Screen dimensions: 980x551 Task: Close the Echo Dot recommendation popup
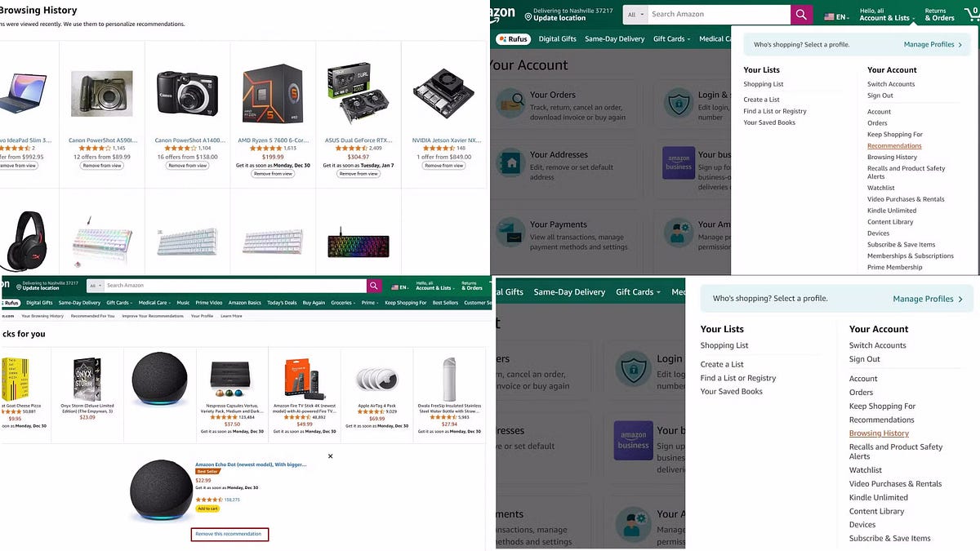[x=330, y=456]
